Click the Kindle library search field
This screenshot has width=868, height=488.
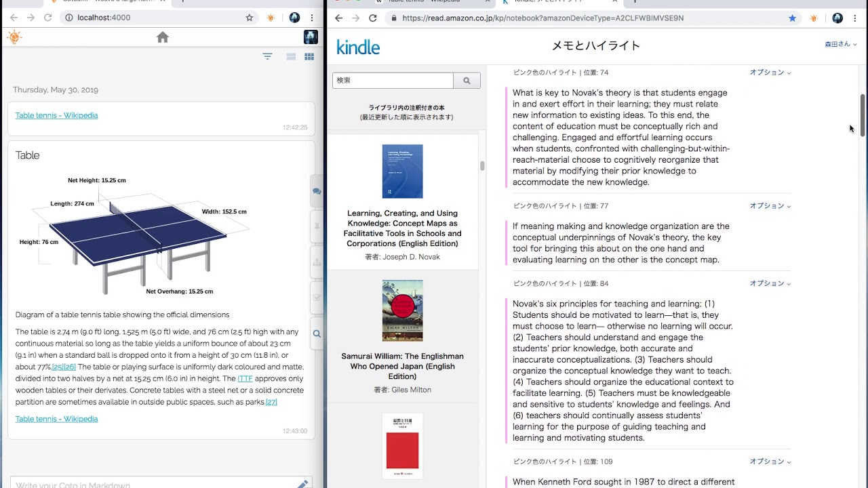point(393,81)
